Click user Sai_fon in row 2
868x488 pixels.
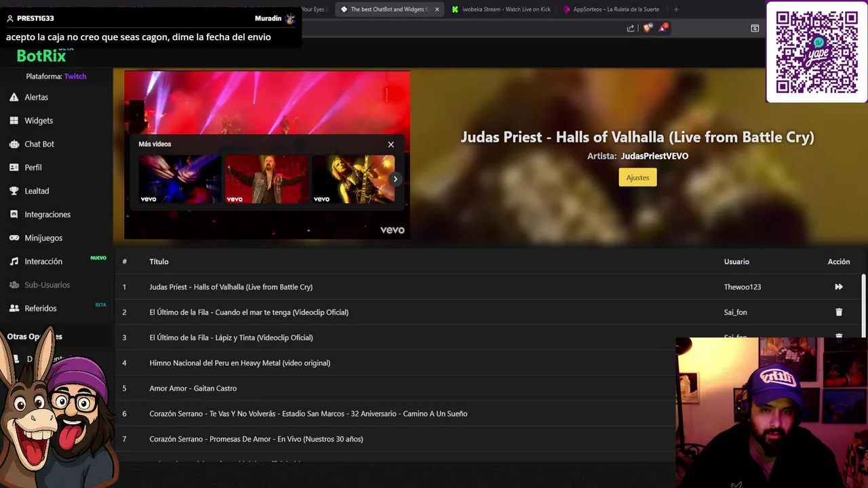[x=735, y=312]
